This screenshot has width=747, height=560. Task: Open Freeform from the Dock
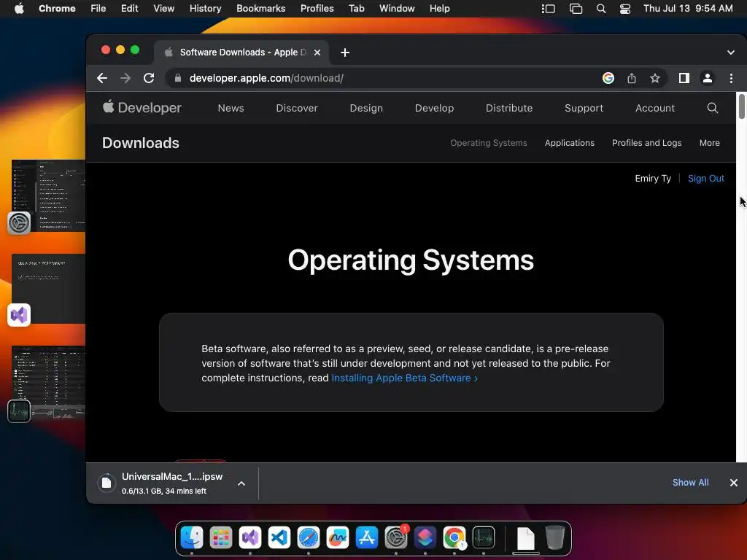(337, 537)
